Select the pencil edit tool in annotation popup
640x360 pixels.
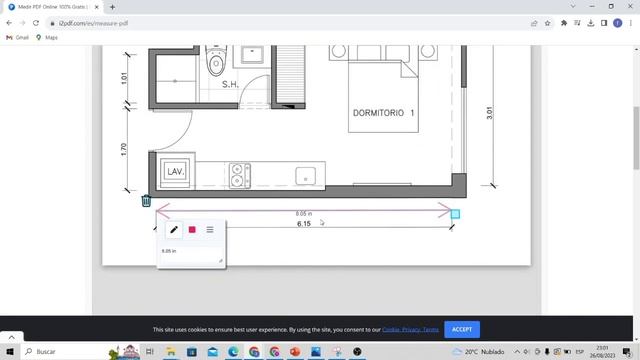pos(174,230)
